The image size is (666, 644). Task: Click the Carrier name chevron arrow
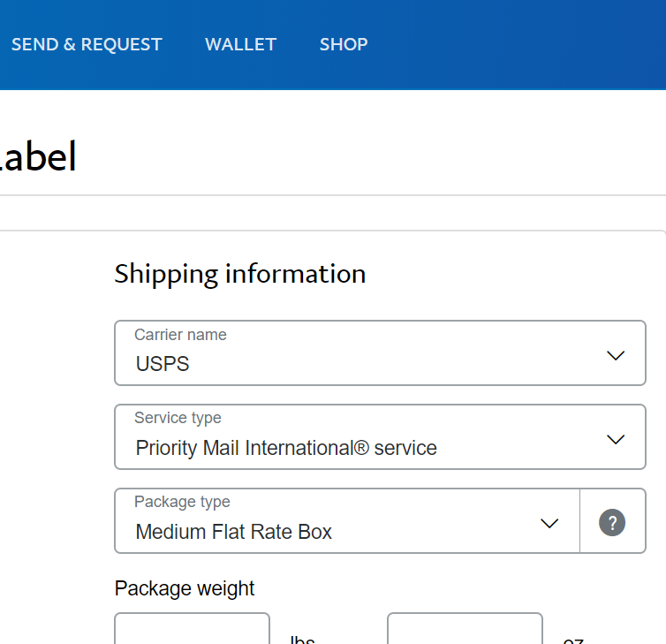[616, 355]
